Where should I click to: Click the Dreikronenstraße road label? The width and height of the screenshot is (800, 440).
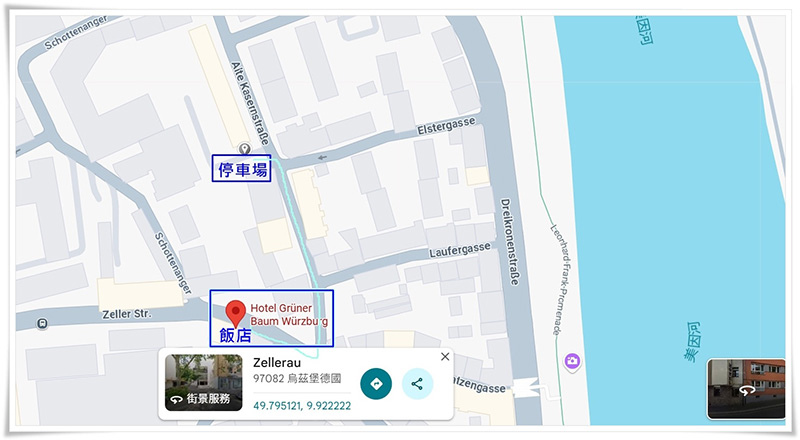(510, 241)
